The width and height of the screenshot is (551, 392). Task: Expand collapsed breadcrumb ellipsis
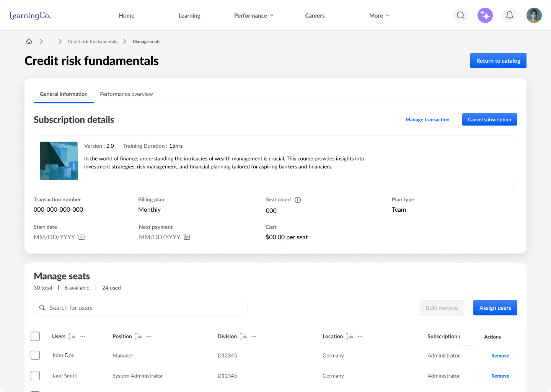[x=51, y=42]
